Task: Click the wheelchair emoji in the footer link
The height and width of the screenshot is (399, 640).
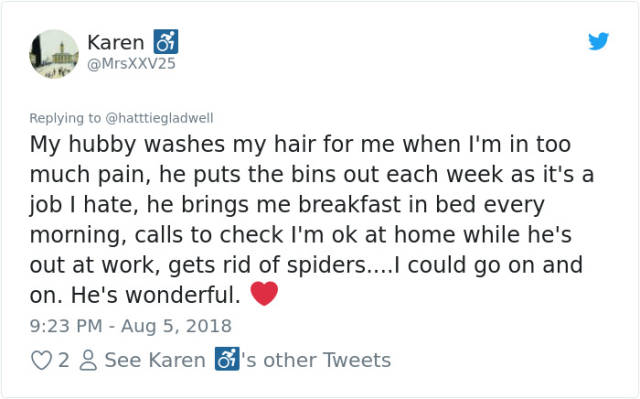Action: pos(227,359)
